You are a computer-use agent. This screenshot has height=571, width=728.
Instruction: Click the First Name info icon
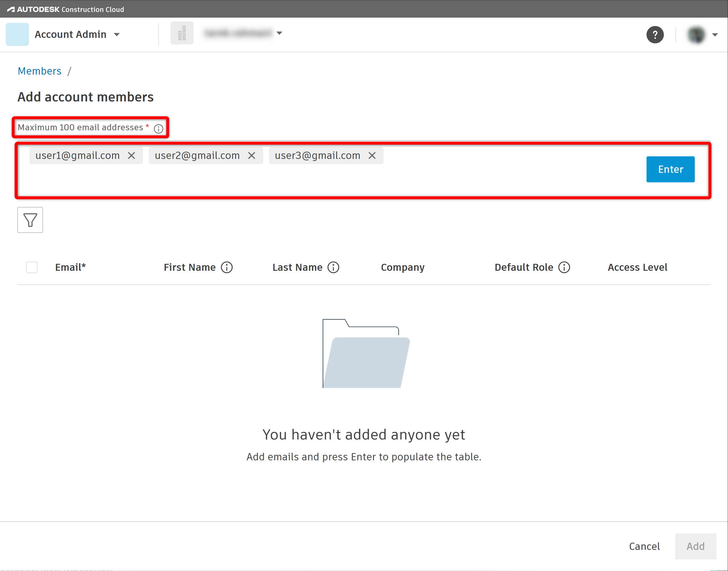[x=226, y=268]
